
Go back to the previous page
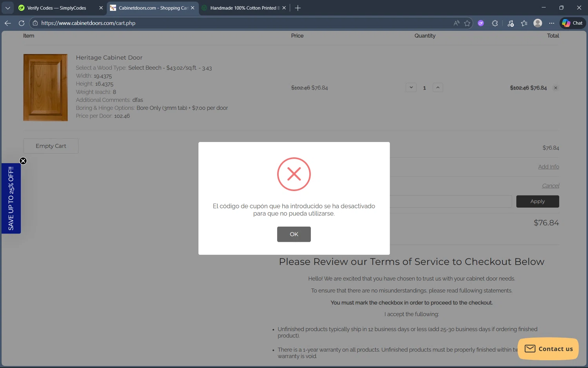coord(7,23)
